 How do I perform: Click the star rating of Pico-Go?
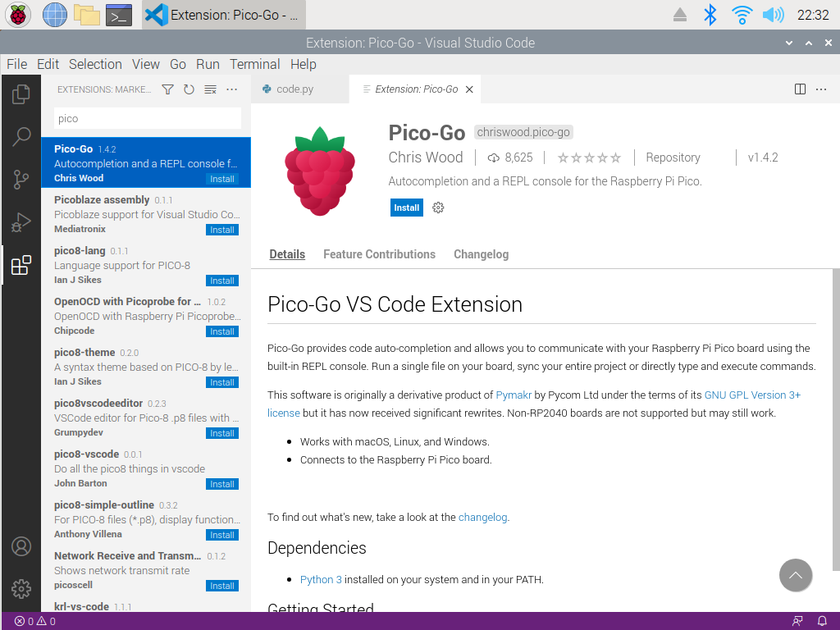589,157
